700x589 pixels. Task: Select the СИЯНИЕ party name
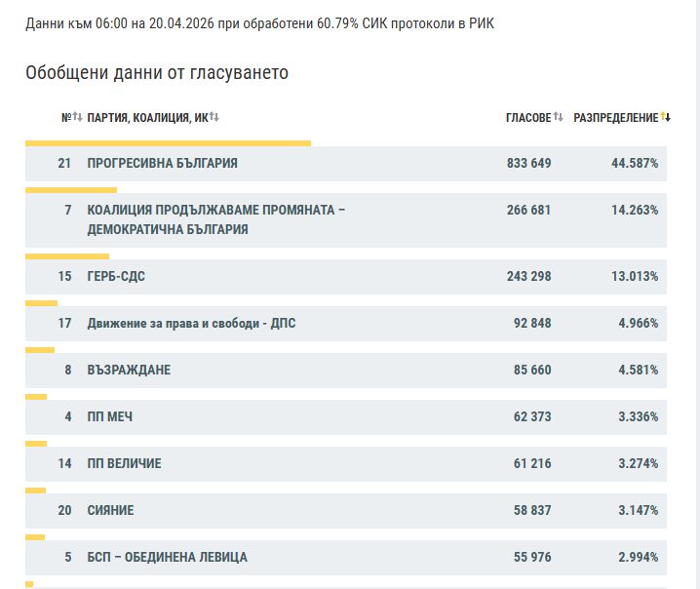(x=110, y=510)
